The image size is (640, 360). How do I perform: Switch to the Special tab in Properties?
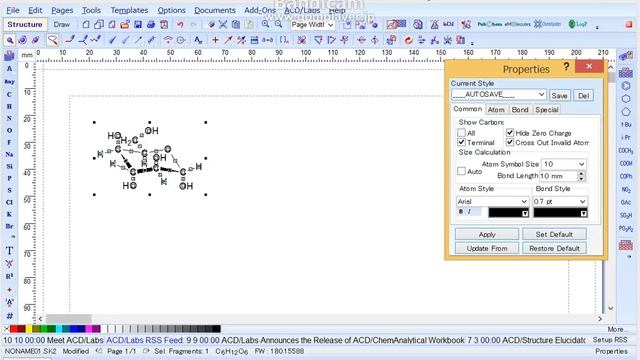coord(547,110)
